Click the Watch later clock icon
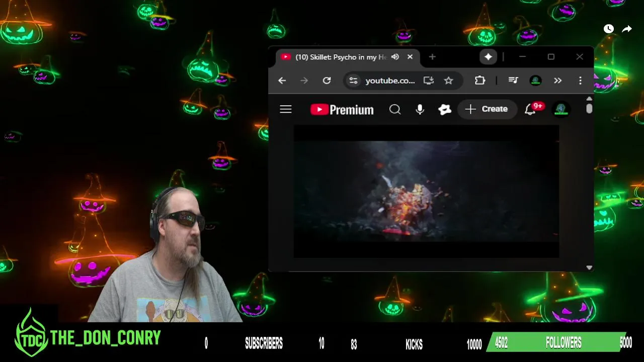This screenshot has height=362, width=644. coord(609,29)
